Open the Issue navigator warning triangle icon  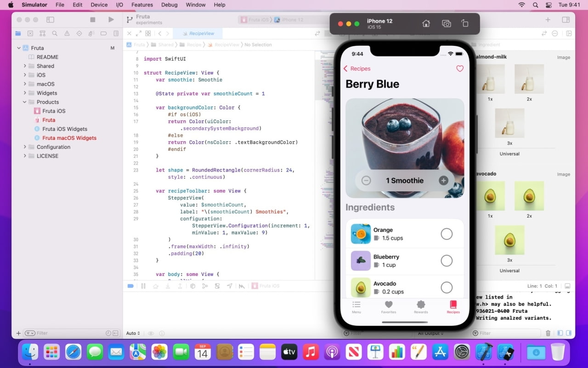tap(67, 33)
